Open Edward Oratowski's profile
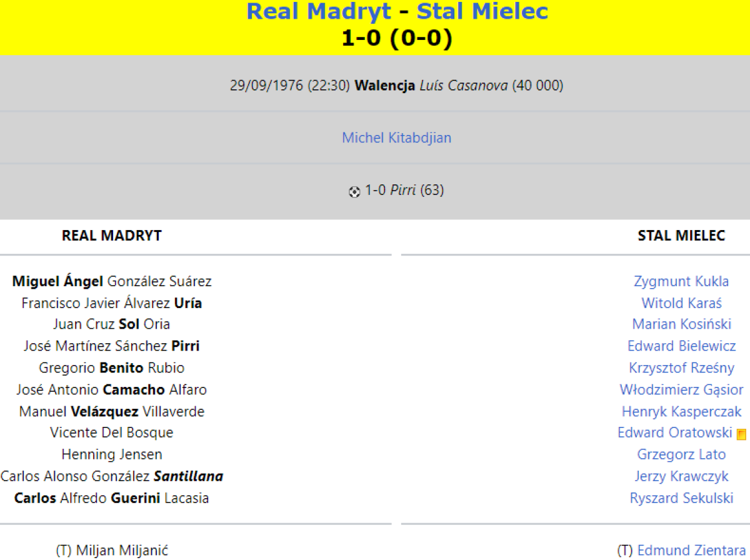The width and height of the screenshot is (750, 560). coord(674,432)
